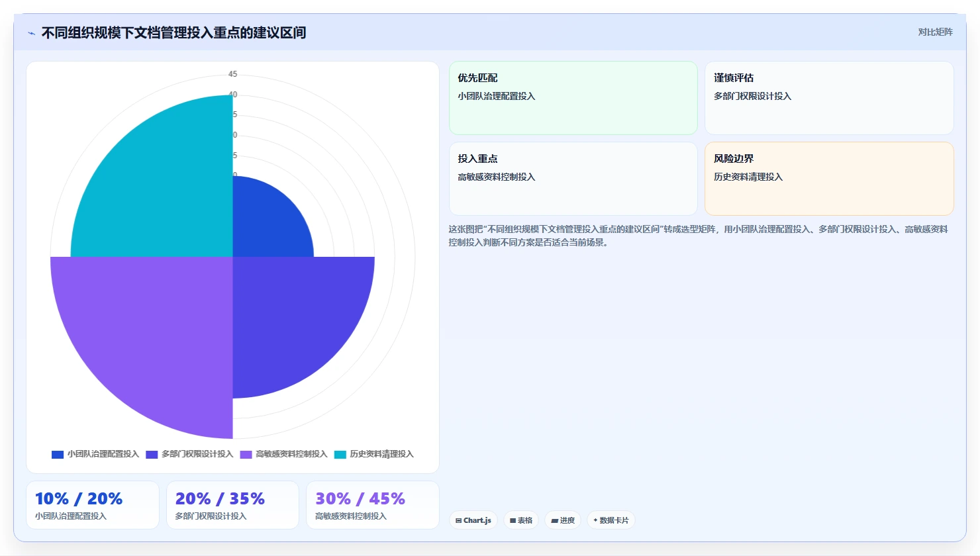Click the 30% / 45% stat value
Image resolution: width=980 pixels, height=556 pixels.
(360, 498)
